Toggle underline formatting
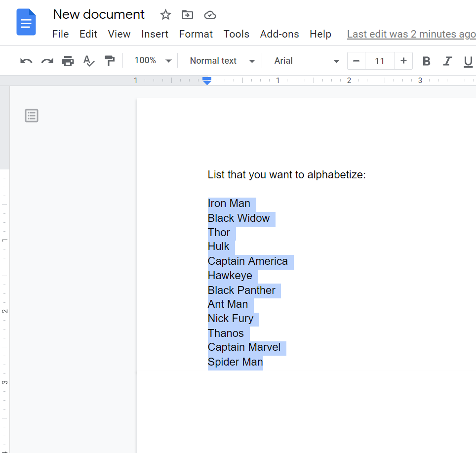The height and width of the screenshot is (453, 476). pos(468,61)
